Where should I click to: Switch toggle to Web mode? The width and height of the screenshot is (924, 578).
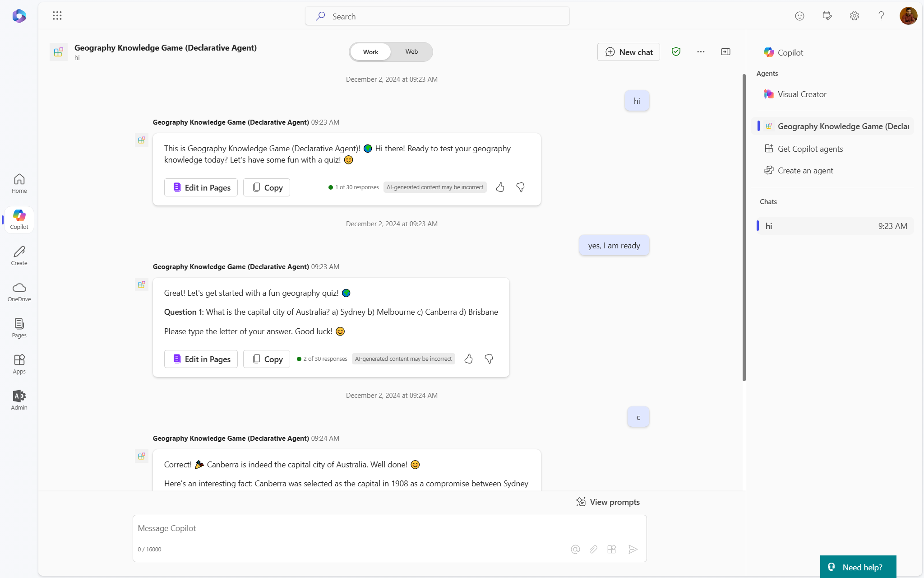(x=411, y=51)
